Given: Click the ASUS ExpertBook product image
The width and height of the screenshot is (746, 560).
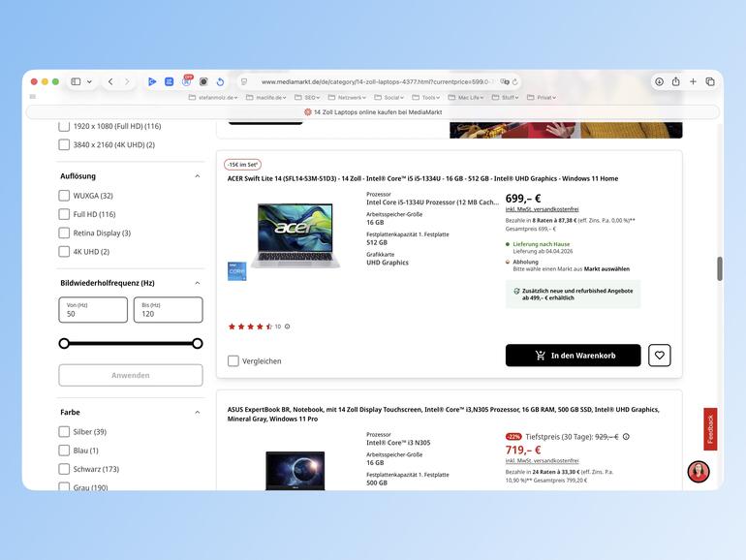Looking at the screenshot, I should 295,471.
